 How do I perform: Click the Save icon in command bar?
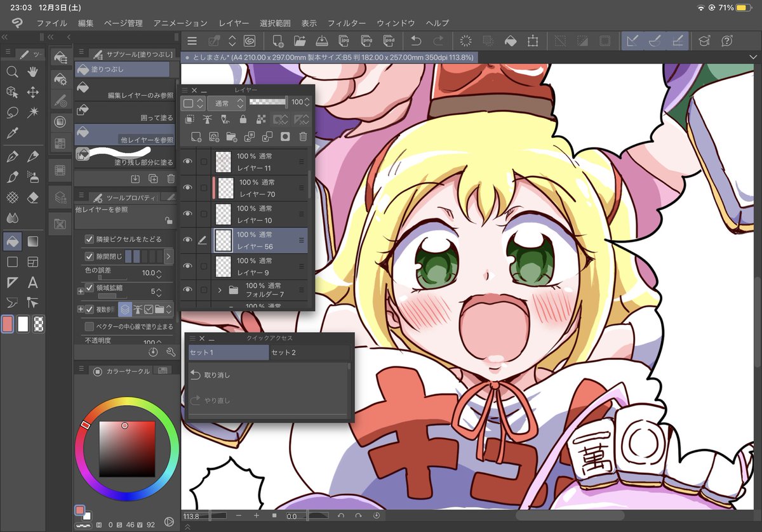point(322,41)
